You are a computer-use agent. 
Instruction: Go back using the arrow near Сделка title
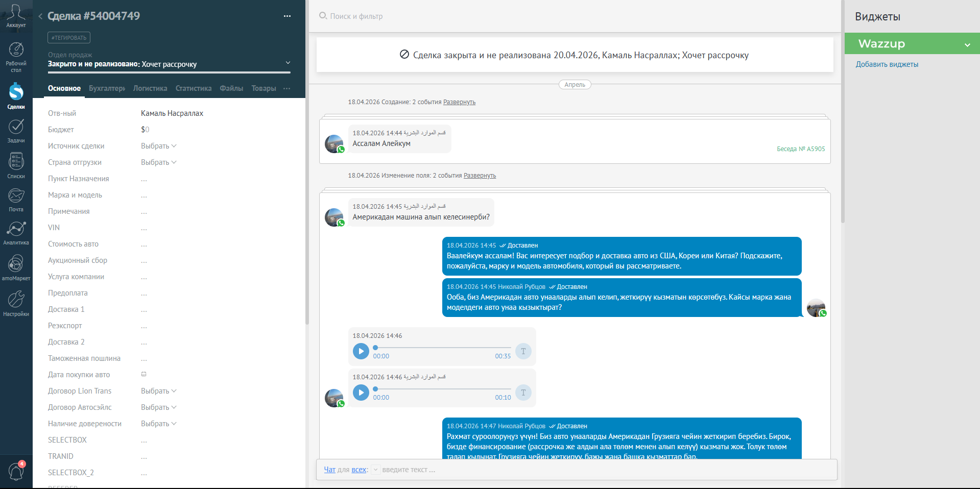tap(40, 16)
